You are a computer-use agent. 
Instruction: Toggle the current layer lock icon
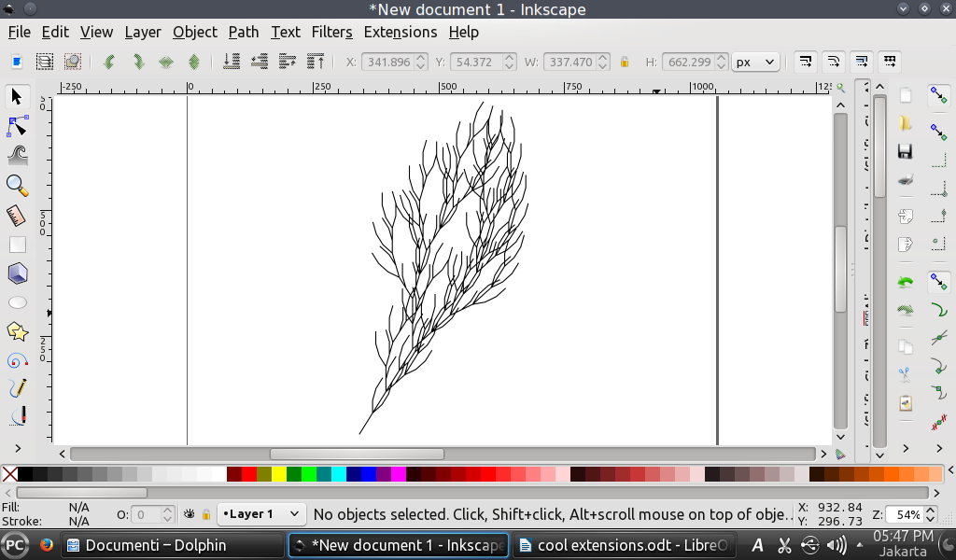206,514
